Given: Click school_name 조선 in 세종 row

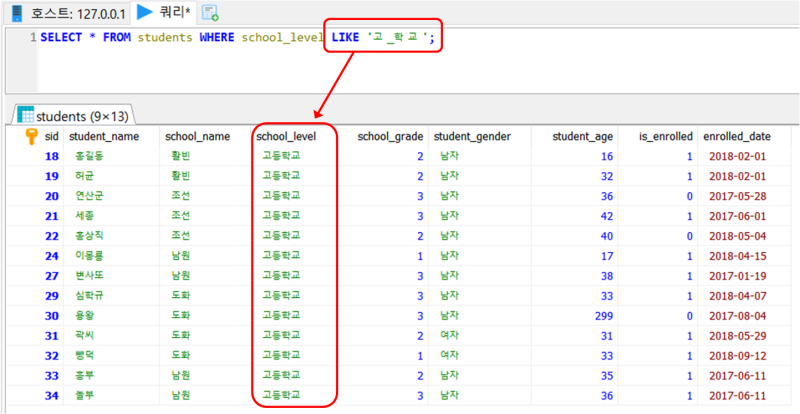Looking at the screenshot, I should pos(181,216).
